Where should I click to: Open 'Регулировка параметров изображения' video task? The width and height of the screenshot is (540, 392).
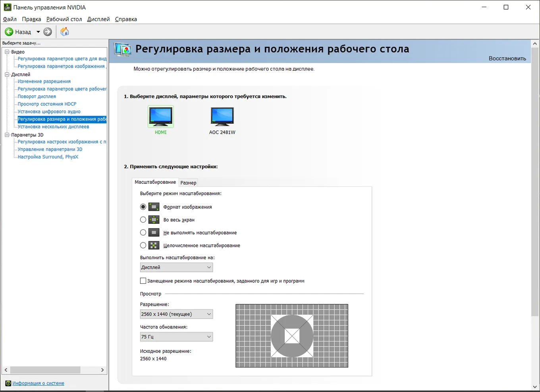click(x=61, y=66)
